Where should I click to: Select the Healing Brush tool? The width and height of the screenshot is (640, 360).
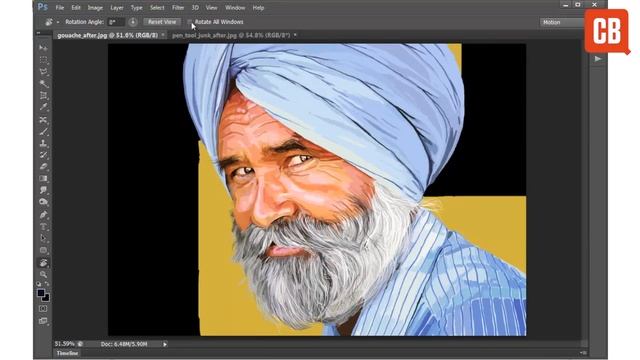point(43,120)
